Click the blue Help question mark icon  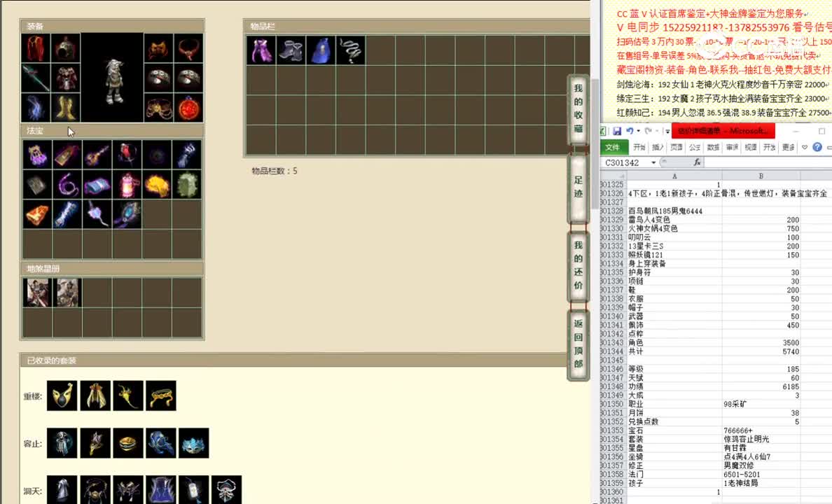817,147
